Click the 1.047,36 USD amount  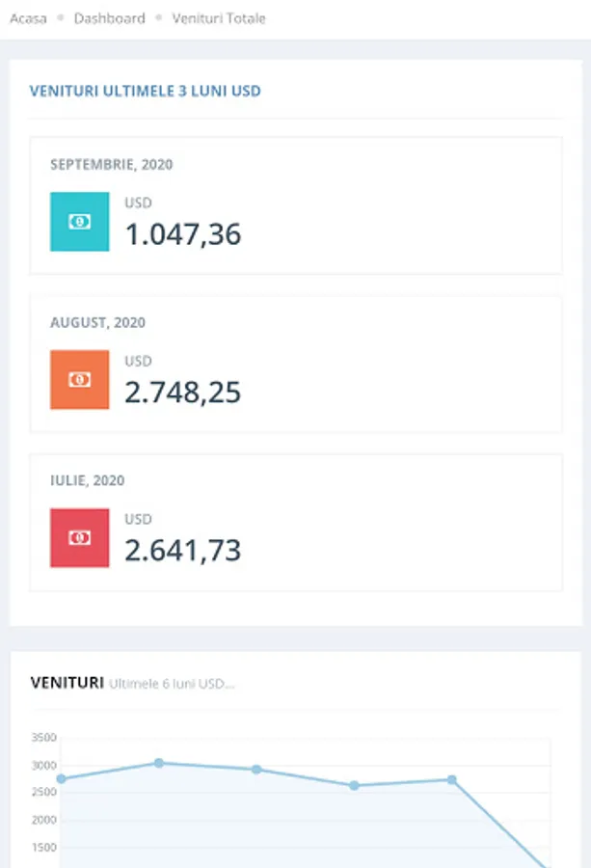click(x=183, y=234)
